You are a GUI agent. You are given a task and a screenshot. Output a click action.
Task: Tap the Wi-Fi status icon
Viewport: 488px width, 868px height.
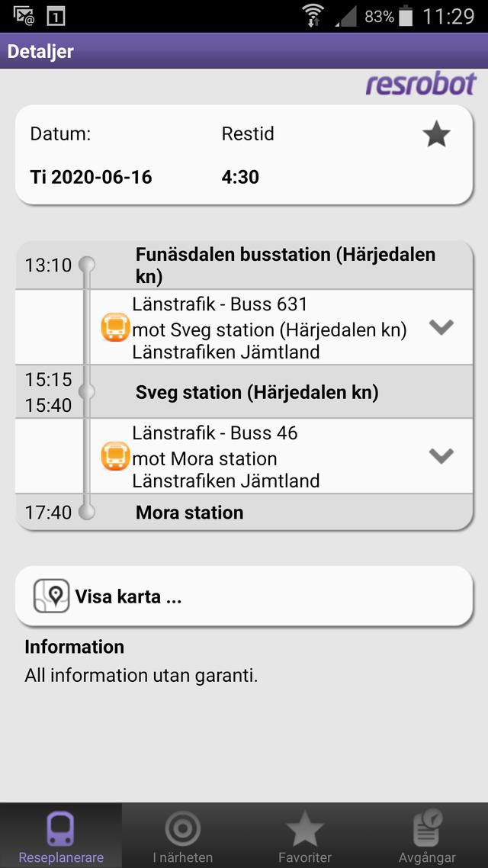pyautogui.click(x=313, y=15)
